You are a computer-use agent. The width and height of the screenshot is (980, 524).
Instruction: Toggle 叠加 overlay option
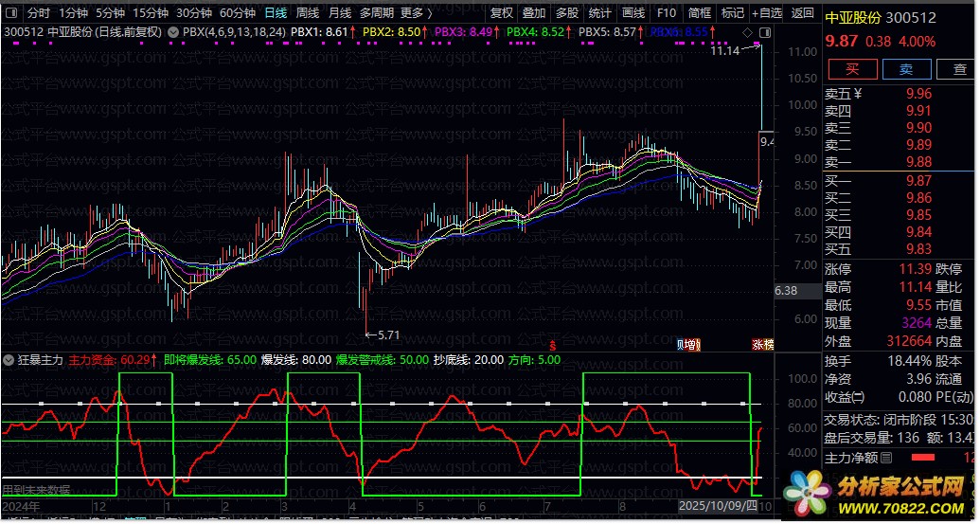(x=534, y=13)
